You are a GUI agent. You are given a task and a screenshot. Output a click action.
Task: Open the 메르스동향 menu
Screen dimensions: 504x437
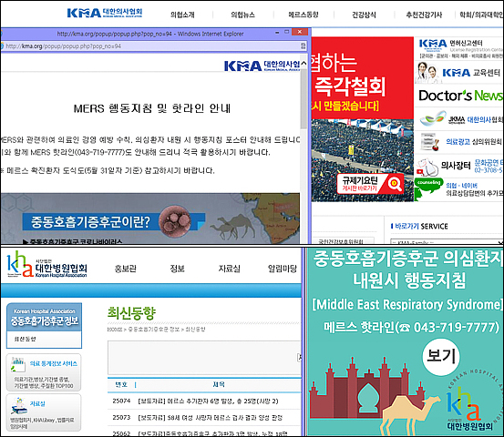point(303,15)
